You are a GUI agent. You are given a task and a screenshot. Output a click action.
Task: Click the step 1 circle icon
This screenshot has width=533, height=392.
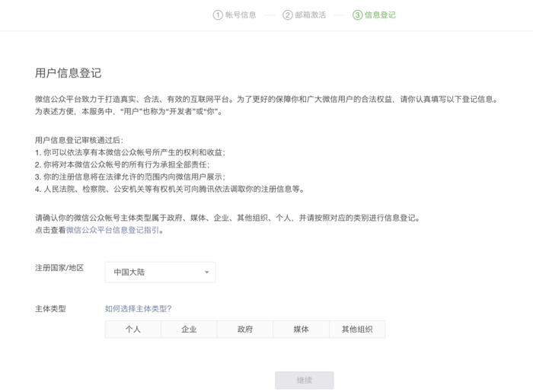pos(218,15)
